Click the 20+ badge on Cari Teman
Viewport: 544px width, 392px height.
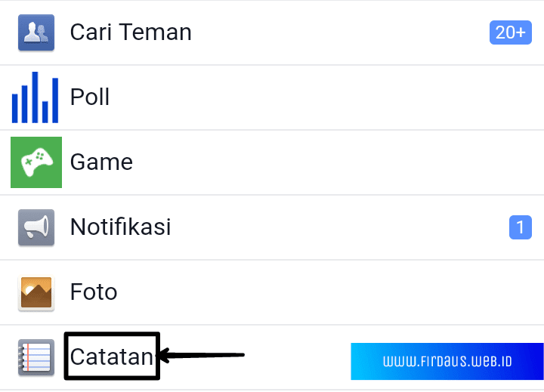pyautogui.click(x=510, y=32)
